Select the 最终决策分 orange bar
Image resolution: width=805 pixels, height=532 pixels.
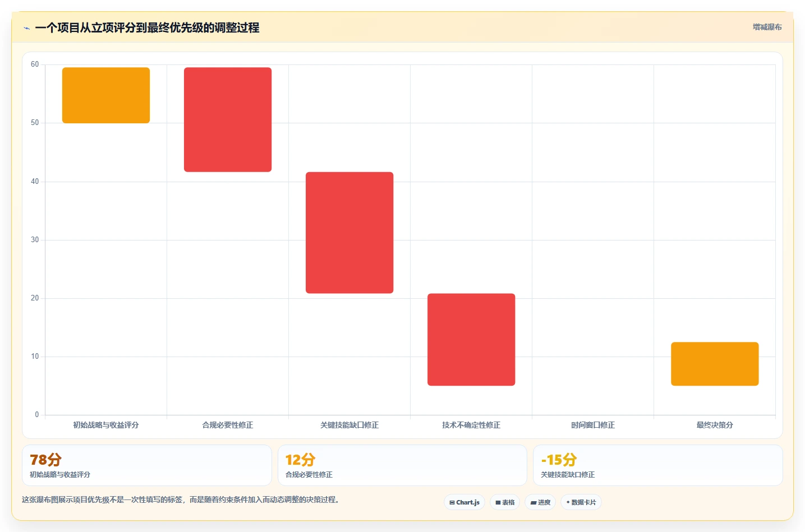coord(715,364)
